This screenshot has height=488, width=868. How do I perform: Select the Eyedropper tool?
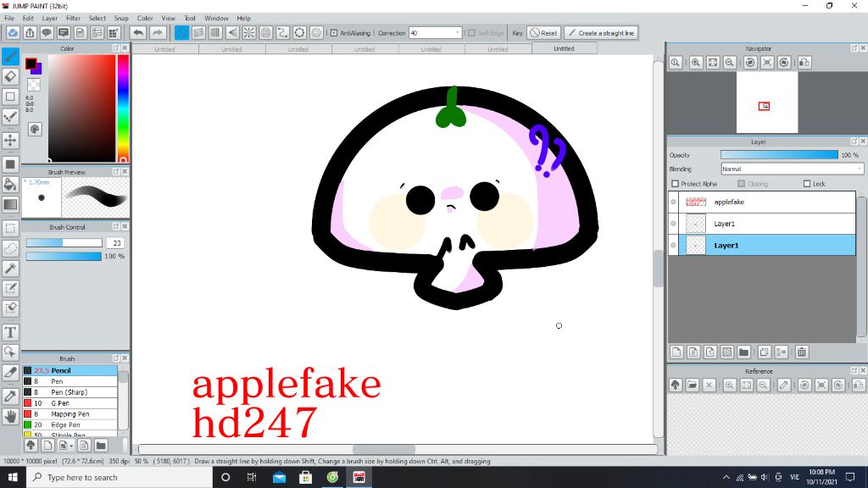[10, 396]
